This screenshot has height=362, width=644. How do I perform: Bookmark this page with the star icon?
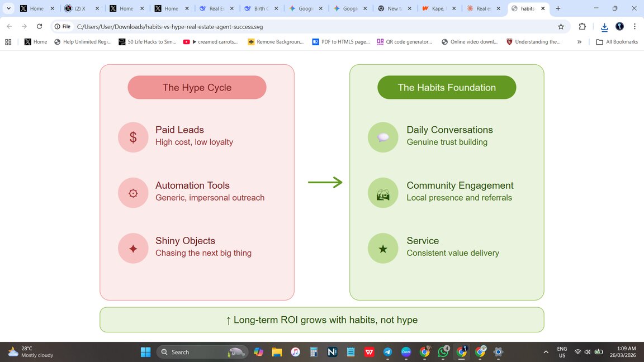click(561, 26)
